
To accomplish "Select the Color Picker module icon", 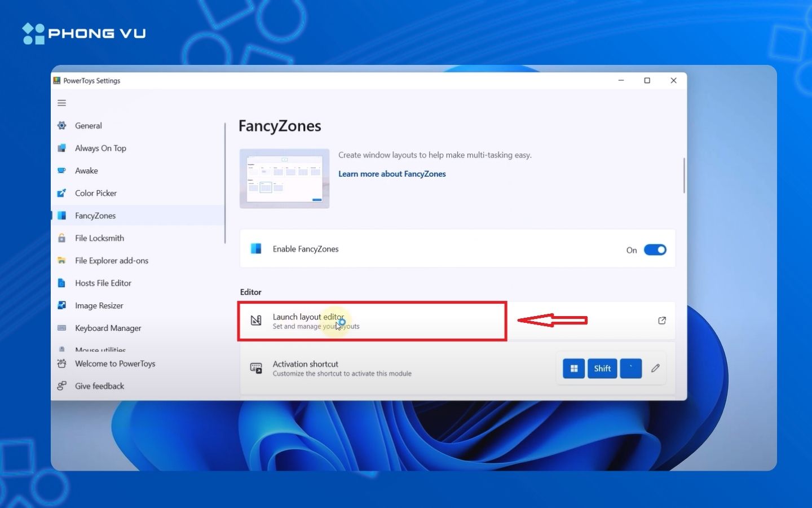I will (x=62, y=192).
